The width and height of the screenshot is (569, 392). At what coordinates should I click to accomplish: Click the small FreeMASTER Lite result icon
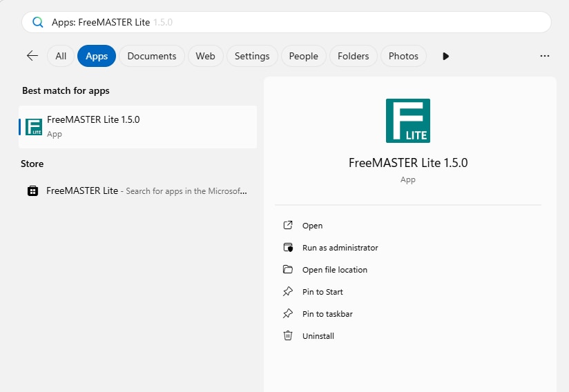[34, 127]
